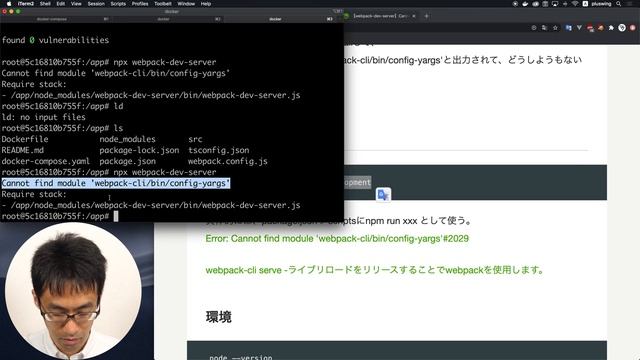Click 'と出力されて、どうしようもない' article text
Image resolution: width=640 pixels, height=360 pixels.
513,60
